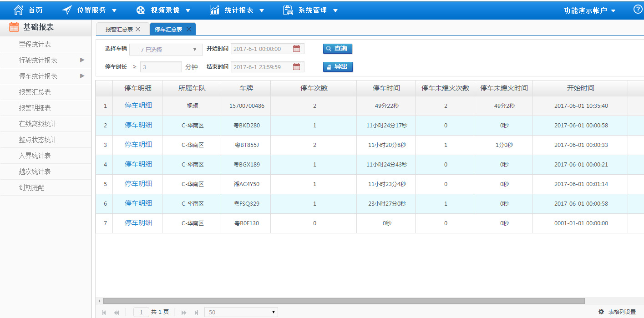Open 表格列设置 column settings
The image size is (644, 318).
click(617, 312)
